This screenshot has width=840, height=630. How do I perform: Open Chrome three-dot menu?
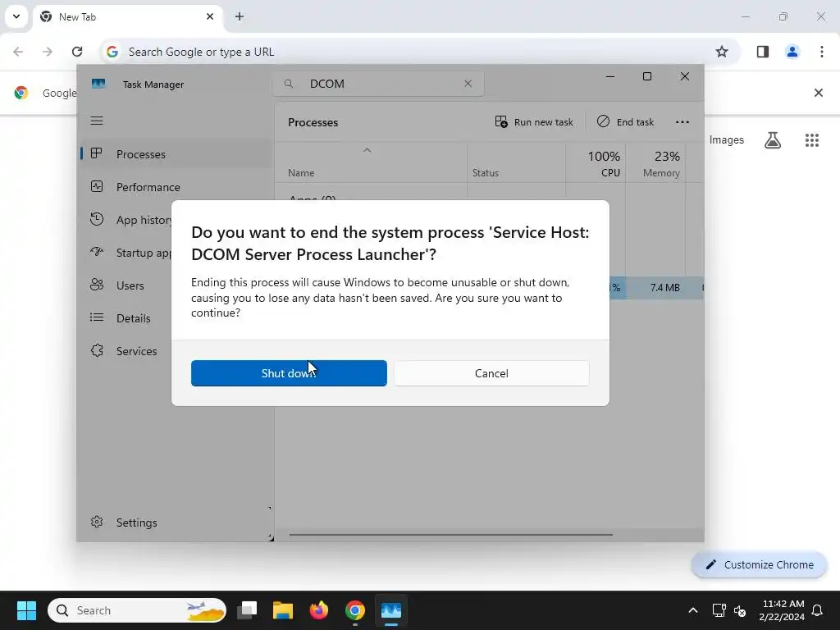(822, 52)
